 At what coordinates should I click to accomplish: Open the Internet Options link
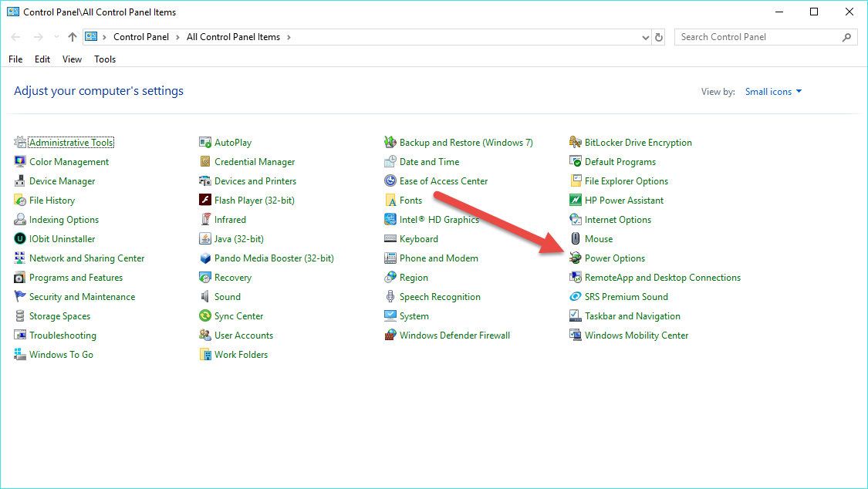coord(618,220)
